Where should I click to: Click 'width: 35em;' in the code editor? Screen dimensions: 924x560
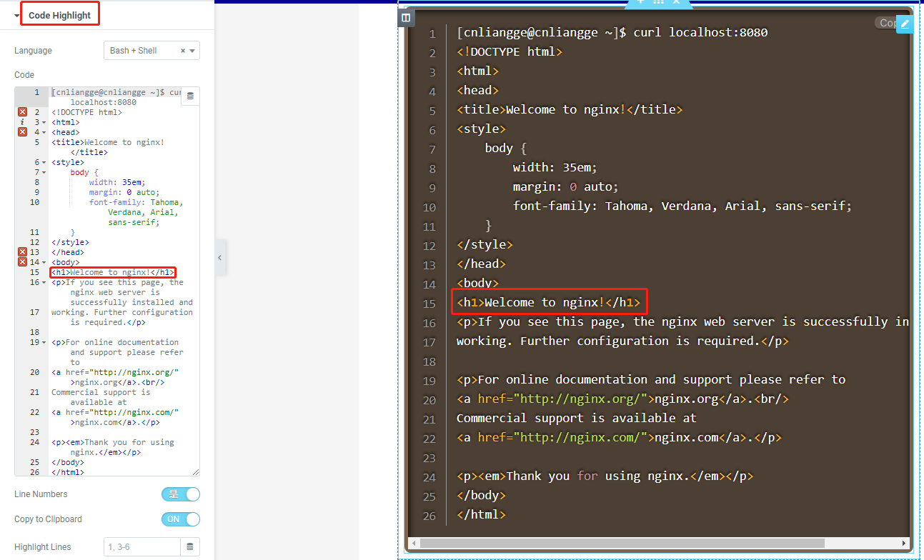[x=117, y=182]
